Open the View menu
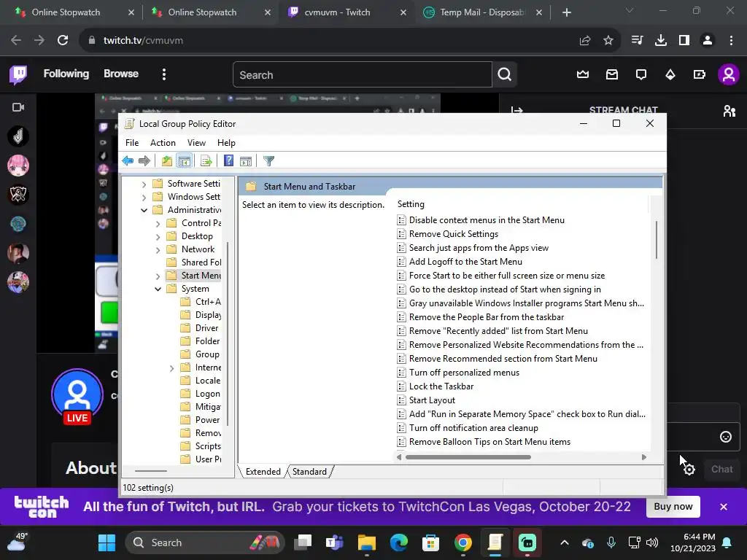The image size is (747, 560). [196, 143]
